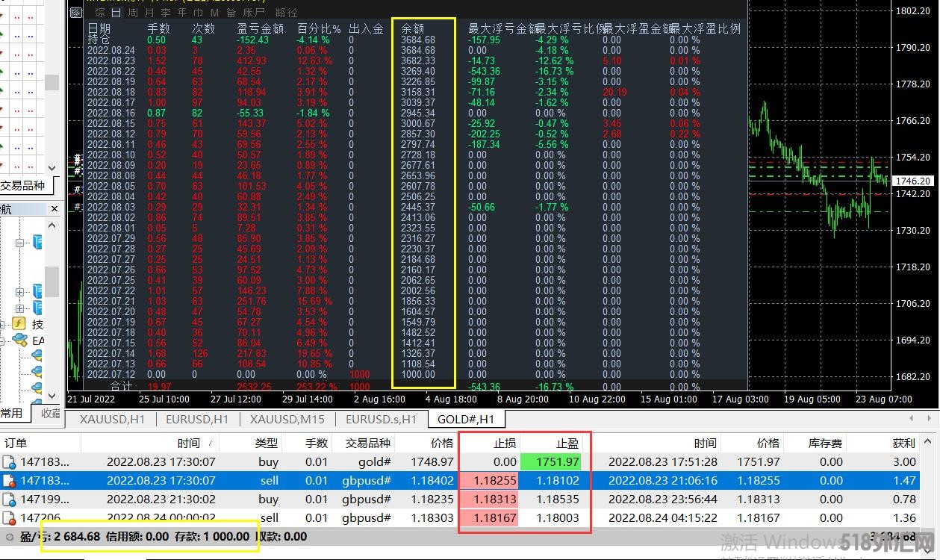Click the order icon for the 21:30:02 buy row
The width and height of the screenshot is (940, 560).
9,500
